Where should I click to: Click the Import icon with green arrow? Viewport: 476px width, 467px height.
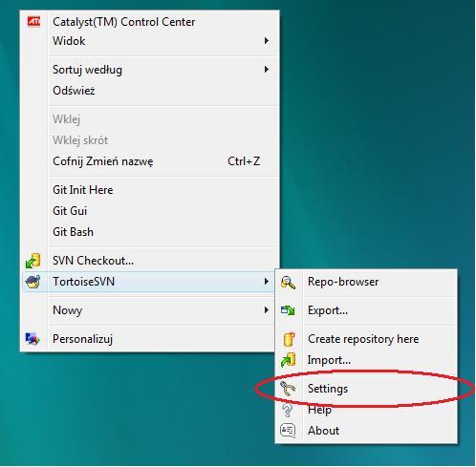pyautogui.click(x=289, y=360)
